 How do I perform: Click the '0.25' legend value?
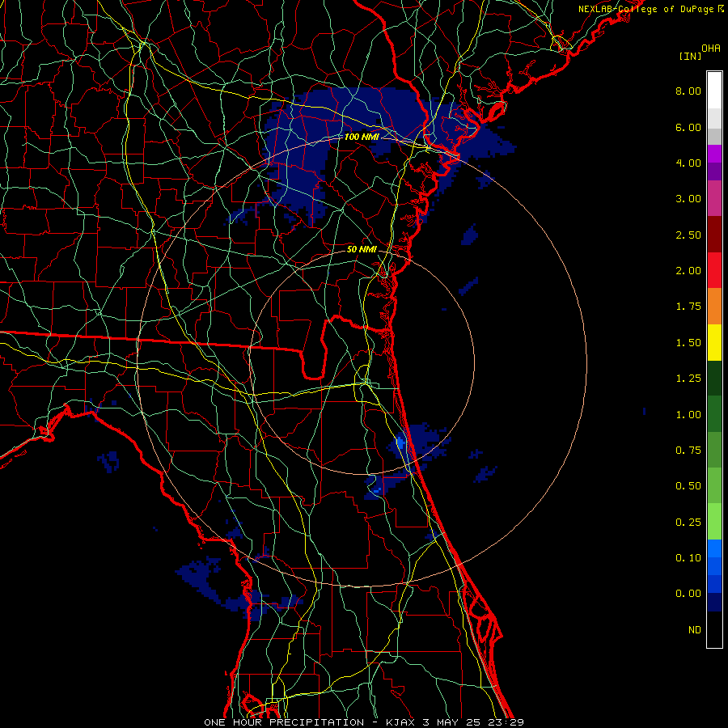(688, 523)
